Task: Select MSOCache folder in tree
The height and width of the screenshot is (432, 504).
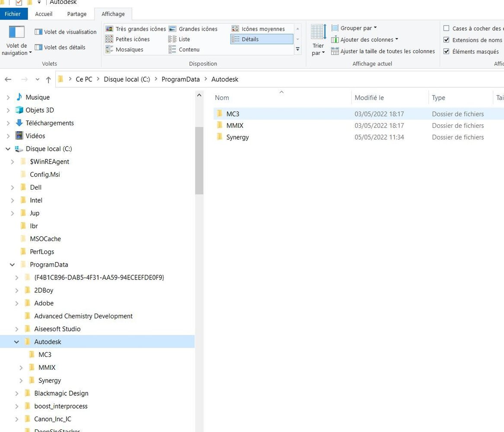Action: pyautogui.click(x=45, y=238)
